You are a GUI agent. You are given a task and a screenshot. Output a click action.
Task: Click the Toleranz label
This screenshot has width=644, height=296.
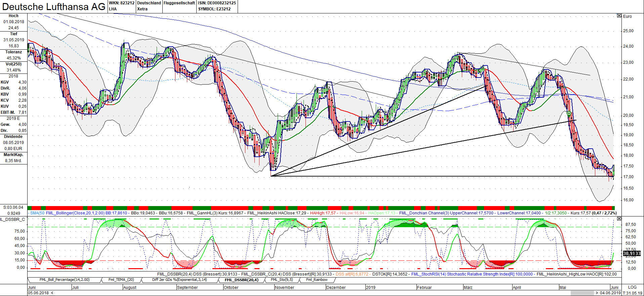tap(13, 52)
